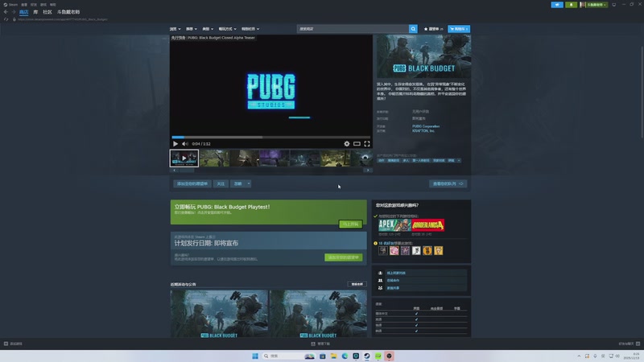Open the PUBG Corporation developer link
This screenshot has width=644, height=362.
click(x=426, y=126)
